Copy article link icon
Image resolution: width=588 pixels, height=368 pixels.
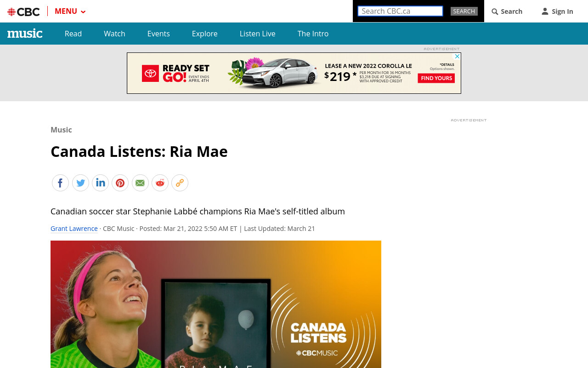pos(180,183)
